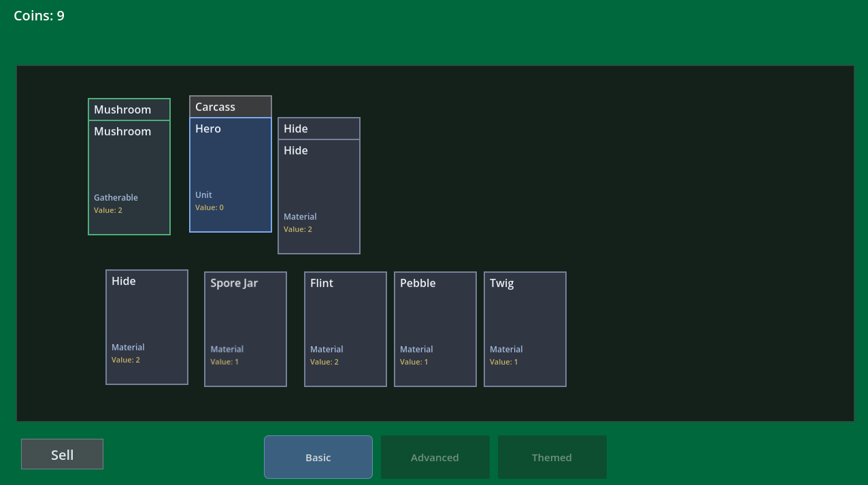868x485 pixels.
Task: Select the front Hide card in stack
Action: pos(319,197)
